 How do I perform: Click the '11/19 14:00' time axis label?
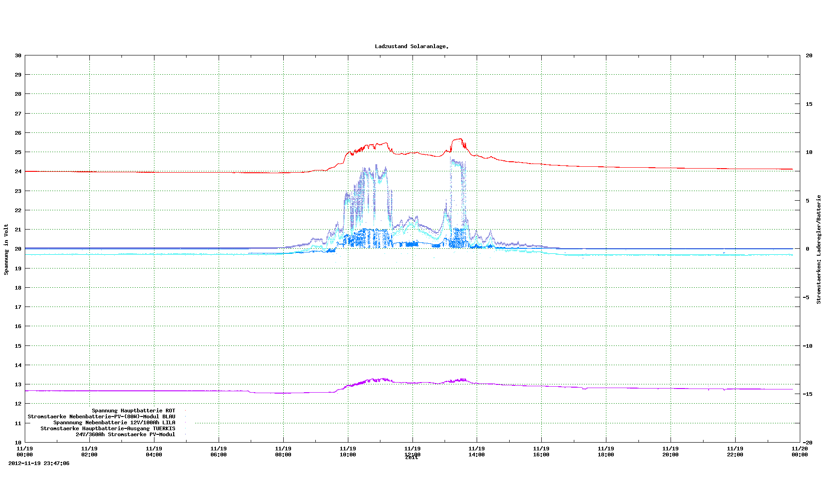[477, 451]
